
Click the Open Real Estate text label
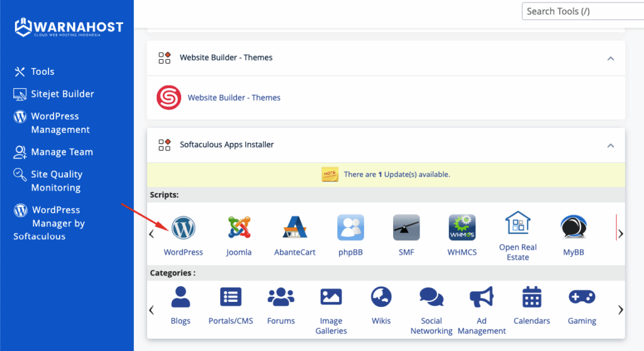coord(518,252)
